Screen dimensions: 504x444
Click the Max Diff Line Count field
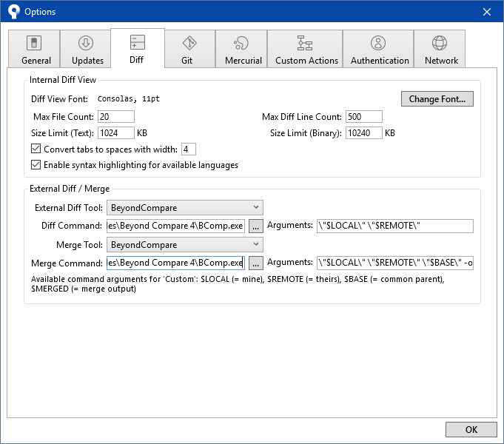(x=364, y=117)
